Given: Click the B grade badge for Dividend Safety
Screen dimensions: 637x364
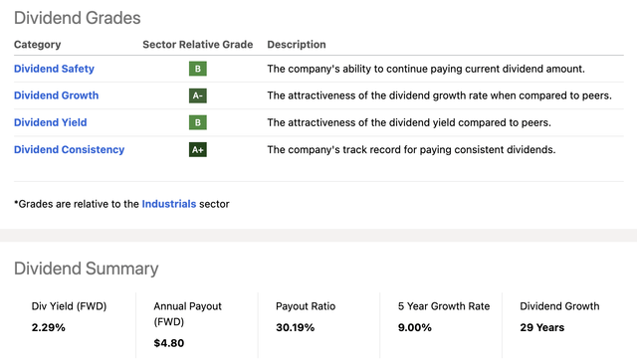Looking at the screenshot, I should click(198, 69).
